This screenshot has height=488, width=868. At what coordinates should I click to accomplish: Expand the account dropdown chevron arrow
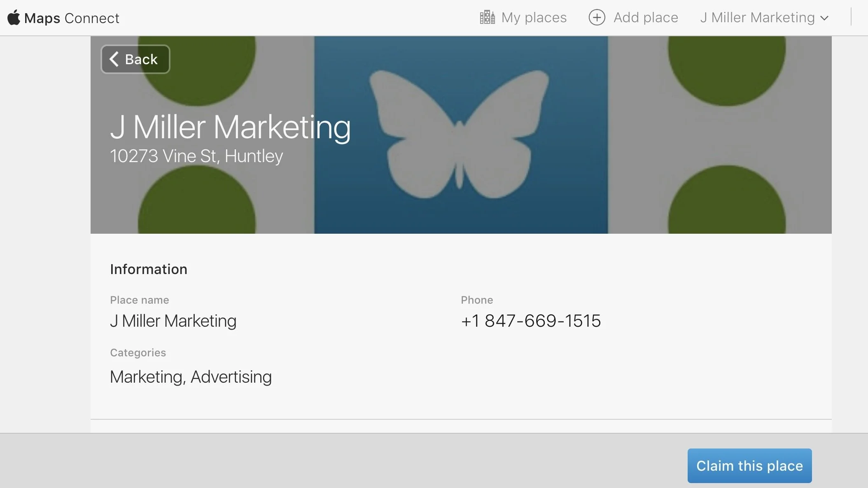[824, 19]
